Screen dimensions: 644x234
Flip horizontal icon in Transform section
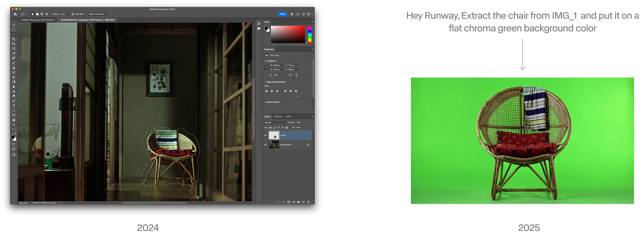coord(290,75)
